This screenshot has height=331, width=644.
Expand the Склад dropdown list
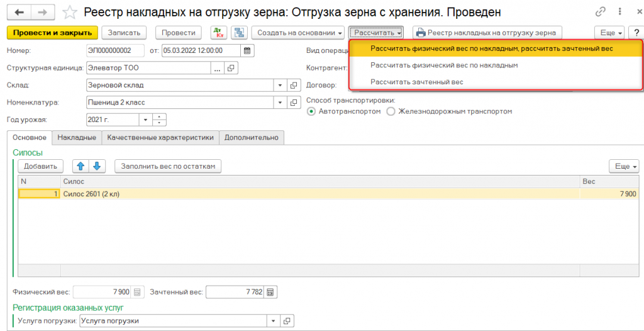[x=280, y=85]
